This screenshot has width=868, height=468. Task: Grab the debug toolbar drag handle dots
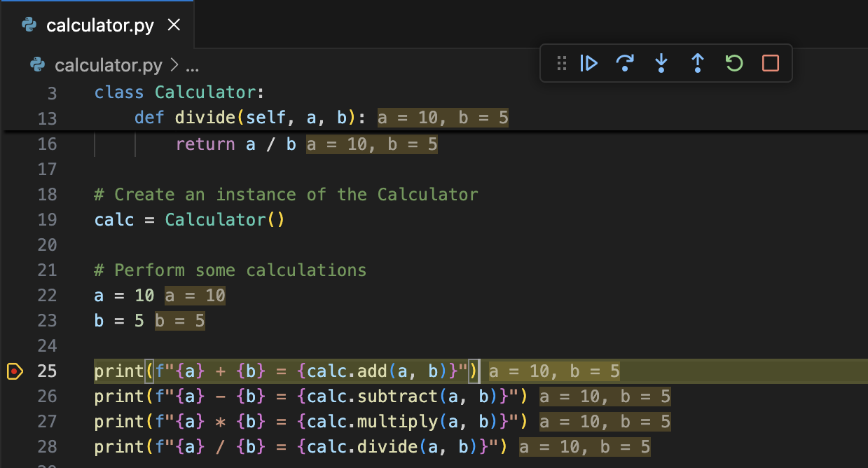click(560, 63)
